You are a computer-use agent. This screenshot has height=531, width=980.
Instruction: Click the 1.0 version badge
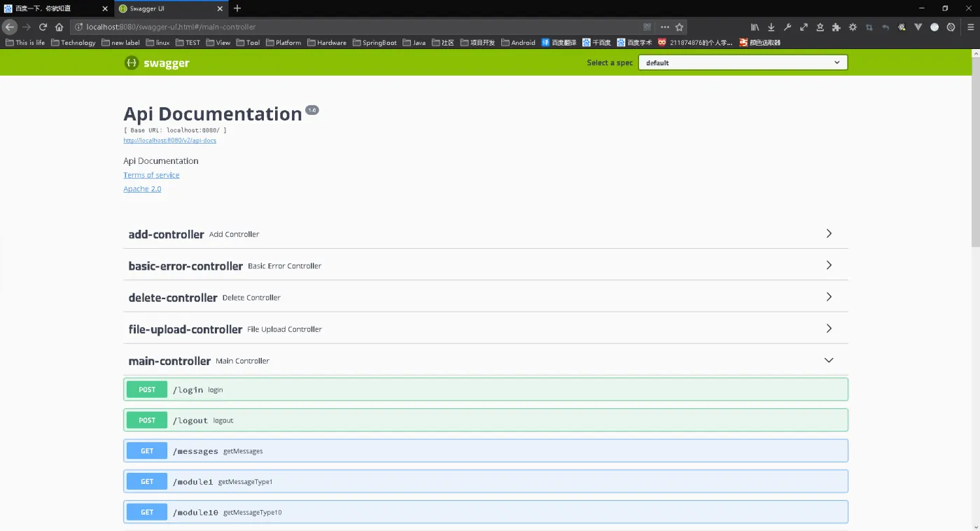coord(312,110)
